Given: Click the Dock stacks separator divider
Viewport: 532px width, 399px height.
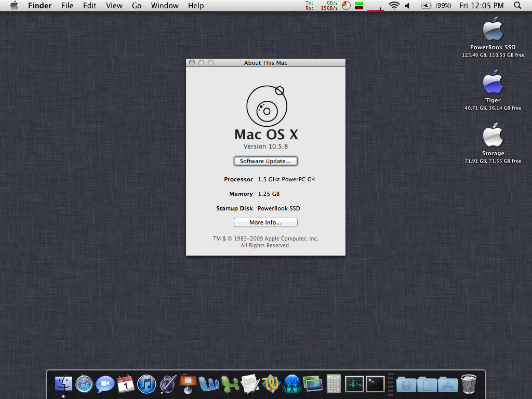Looking at the screenshot, I should coord(390,384).
